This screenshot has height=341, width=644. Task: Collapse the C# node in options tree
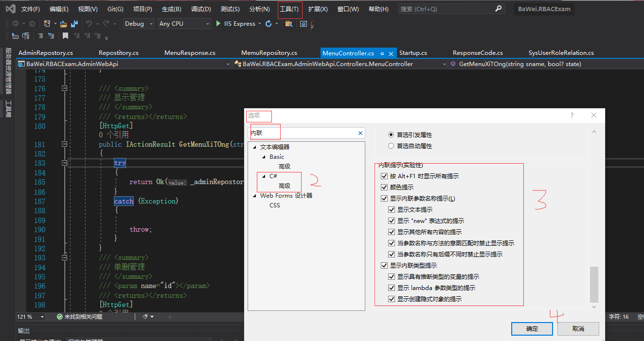coord(264,176)
